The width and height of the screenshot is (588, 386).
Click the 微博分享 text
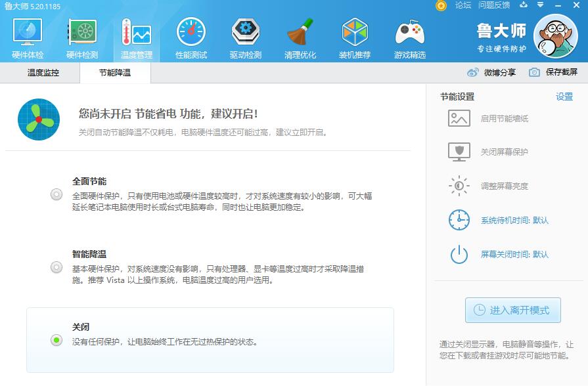(500, 72)
